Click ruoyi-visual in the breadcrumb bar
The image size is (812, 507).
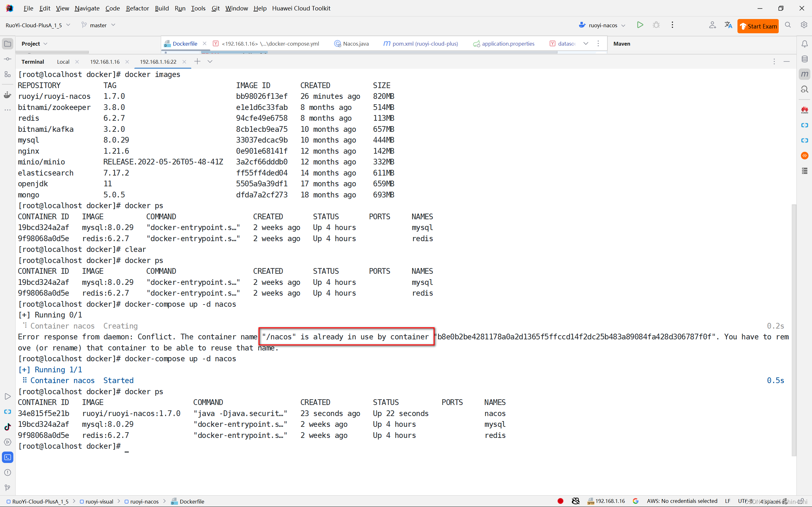click(x=99, y=501)
